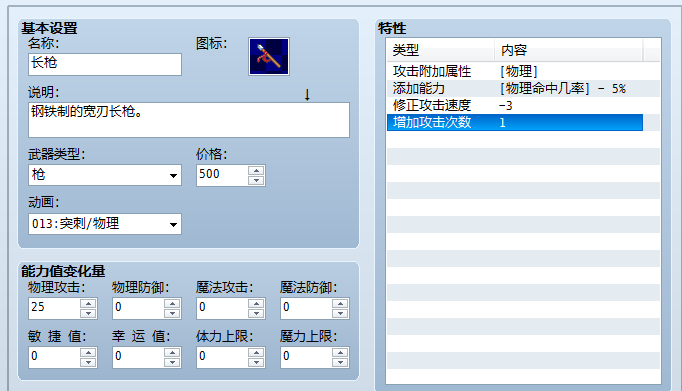Viewport: 682px width, 391px height.
Task: Decrease 体力上限 with the down arrow
Action: click(x=256, y=362)
